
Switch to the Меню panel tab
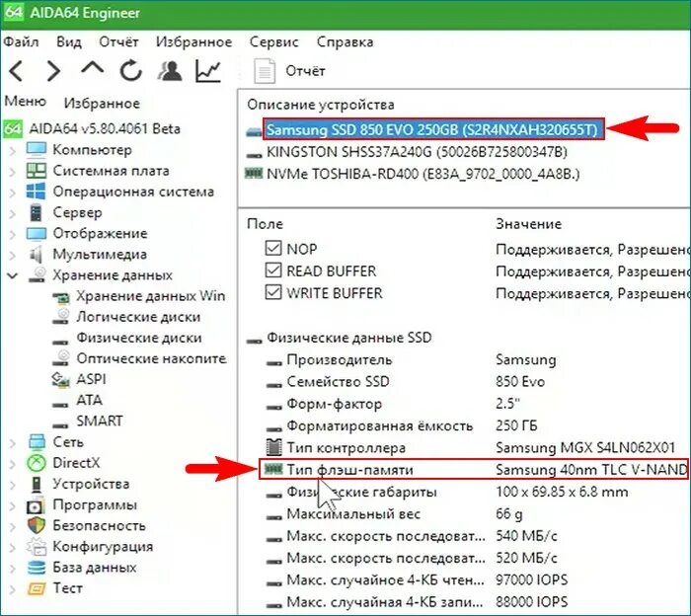point(25,101)
